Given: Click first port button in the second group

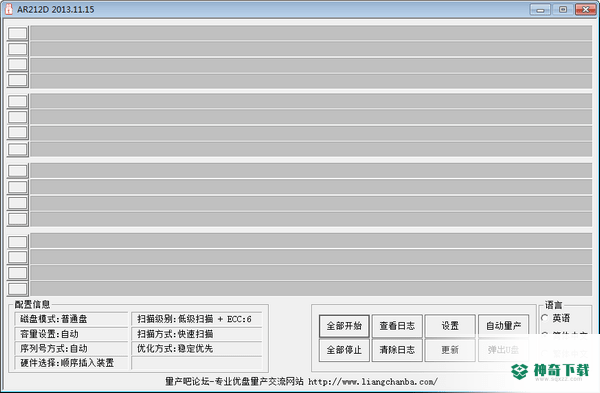Looking at the screenshot, I should pyautogui.click(x=18, y=101).
